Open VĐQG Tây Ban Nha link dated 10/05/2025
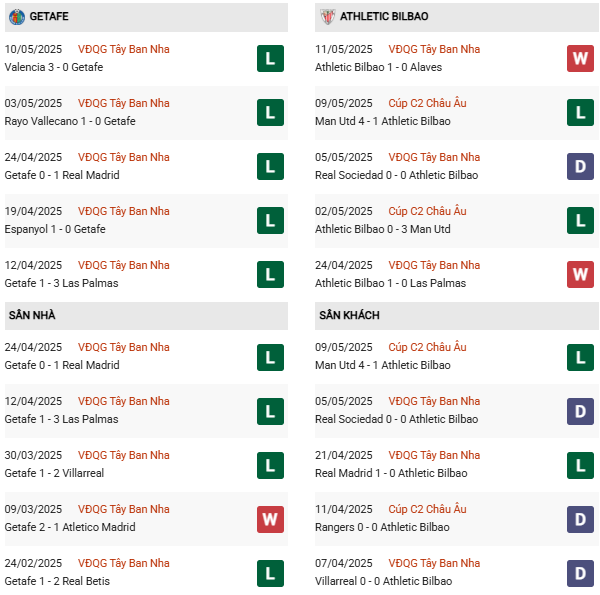This screenshot has width=600, height=595. (124, 49)
